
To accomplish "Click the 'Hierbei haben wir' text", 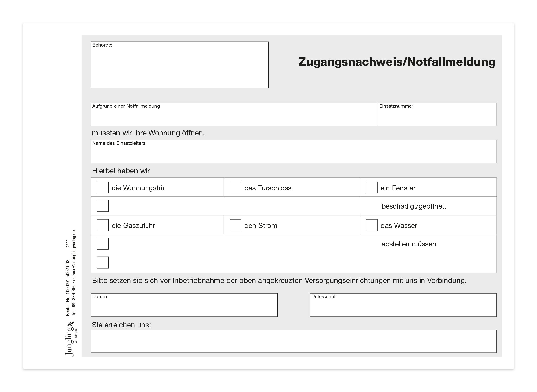I will tap(121, 171).
